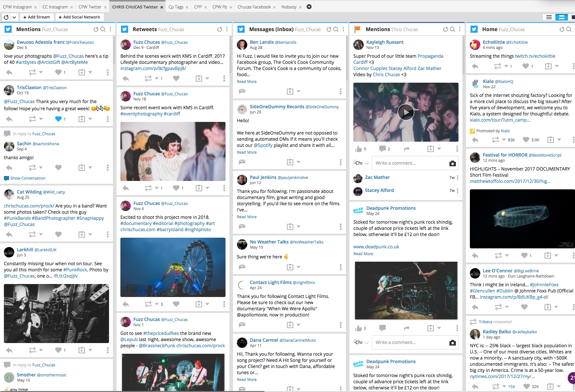The height and width of the screenshot is (392, 575).
Task: Attach photo to Kayleigh post comment
Action: tap(453, 163)
